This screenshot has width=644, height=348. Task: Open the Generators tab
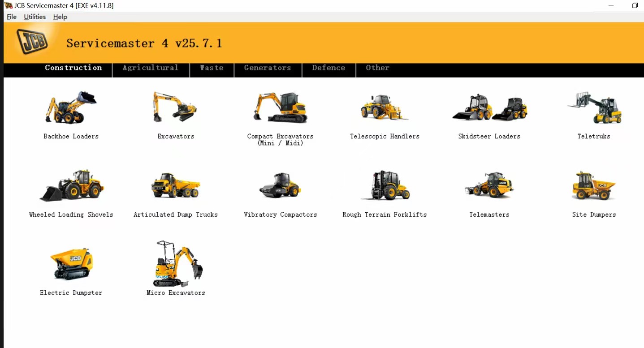point(268,68)
